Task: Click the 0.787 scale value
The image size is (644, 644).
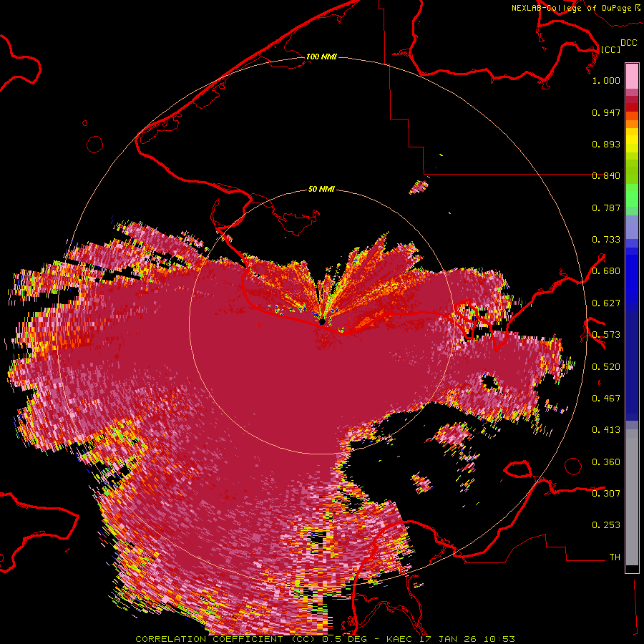Action: 606,208
